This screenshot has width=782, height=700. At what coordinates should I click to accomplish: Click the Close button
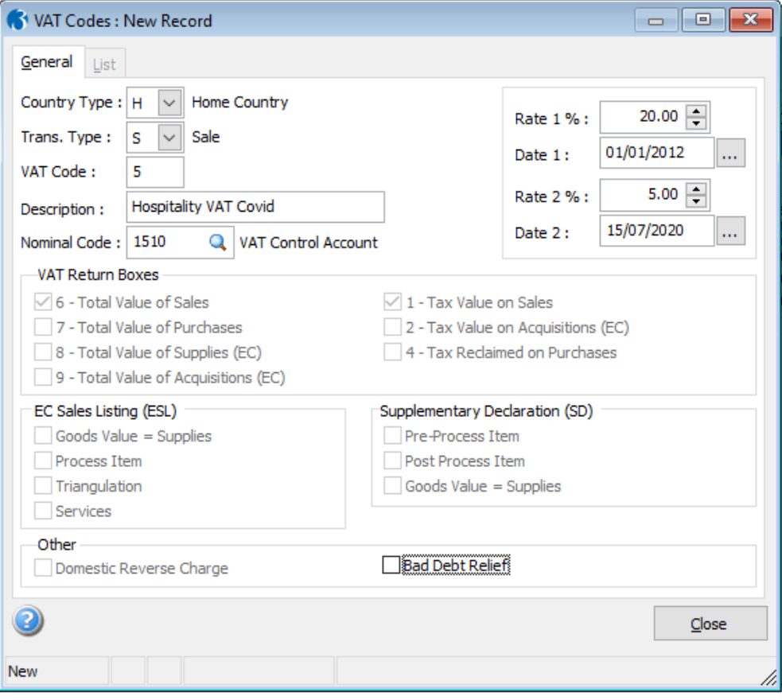click(710, 623)
